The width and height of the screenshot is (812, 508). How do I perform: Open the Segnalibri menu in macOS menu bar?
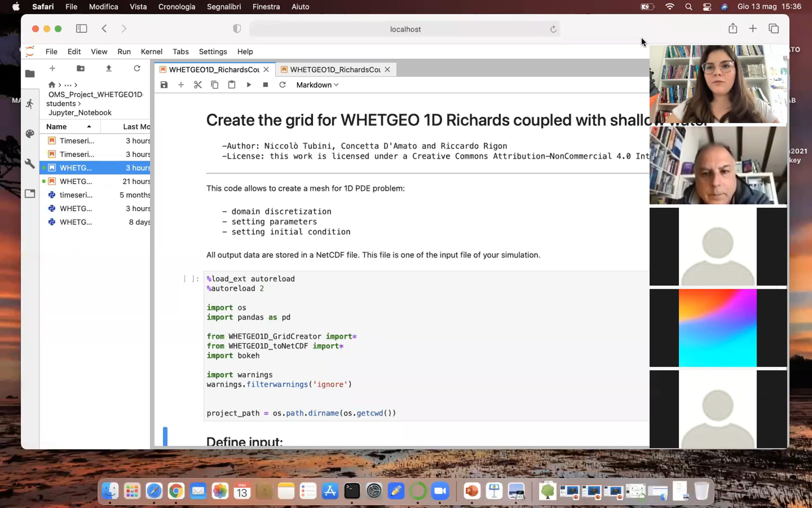224,7
